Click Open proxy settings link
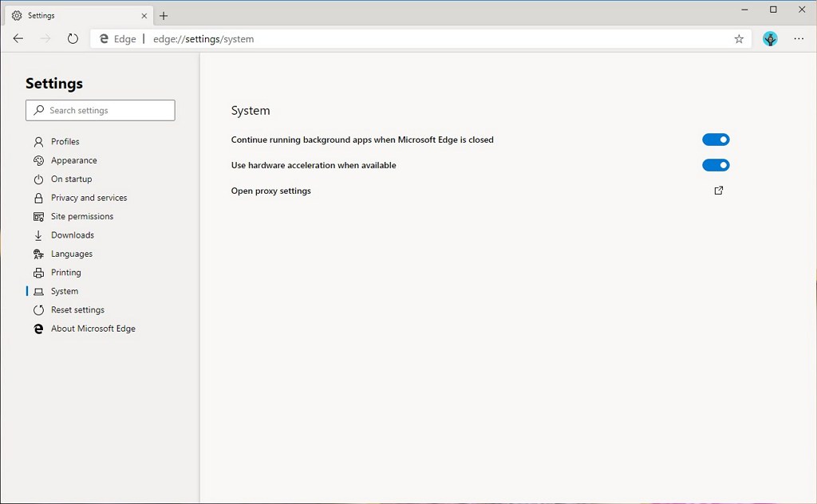The width and height of the screenshot is (817, 504). 271,191
